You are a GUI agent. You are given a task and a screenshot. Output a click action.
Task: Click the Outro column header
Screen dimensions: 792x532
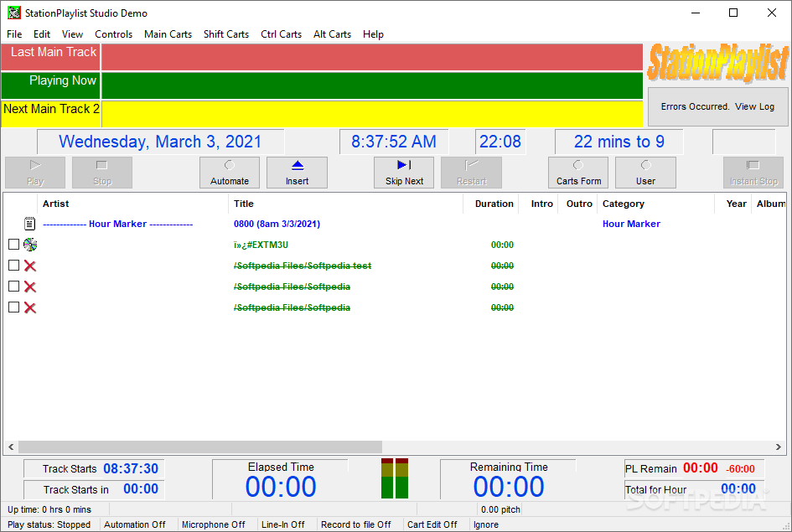(577, 204)
